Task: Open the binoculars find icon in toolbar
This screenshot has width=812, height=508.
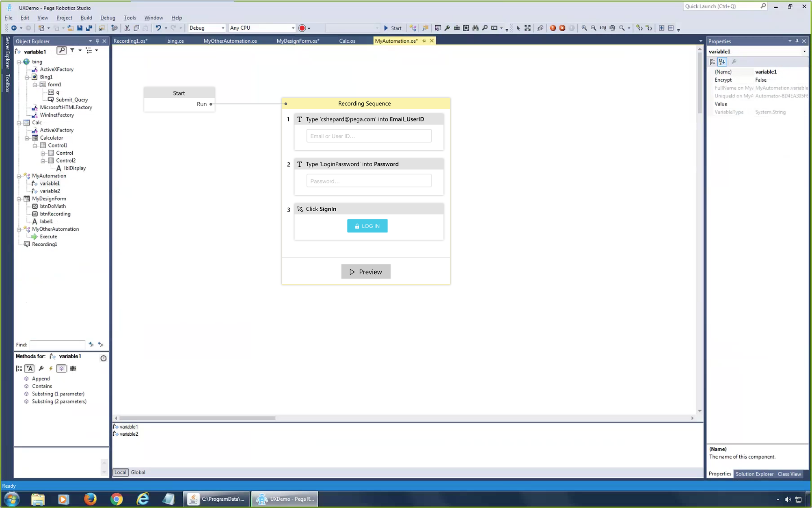Action: point(475,28)
